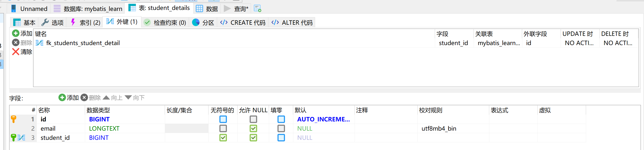Click the utf8mb4_bin collation cell
The width and height of the screenshot is (644, 150).
coord(439,128)
